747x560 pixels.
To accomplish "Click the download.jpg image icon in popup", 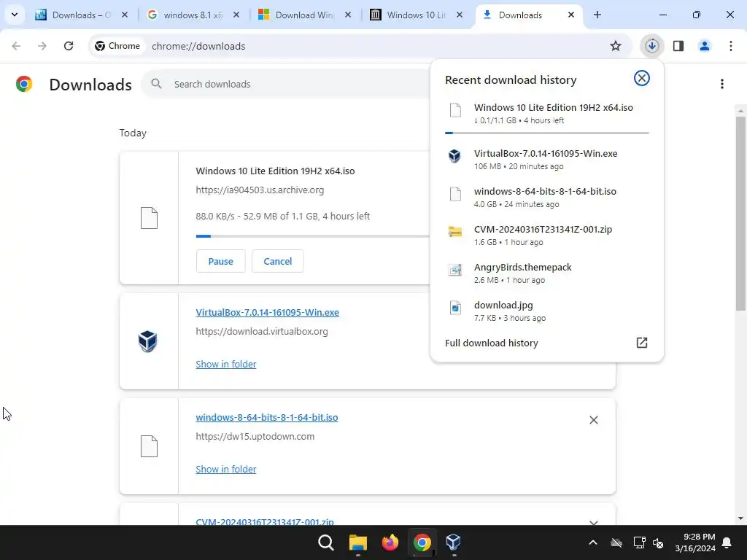I will click(455, 308).
